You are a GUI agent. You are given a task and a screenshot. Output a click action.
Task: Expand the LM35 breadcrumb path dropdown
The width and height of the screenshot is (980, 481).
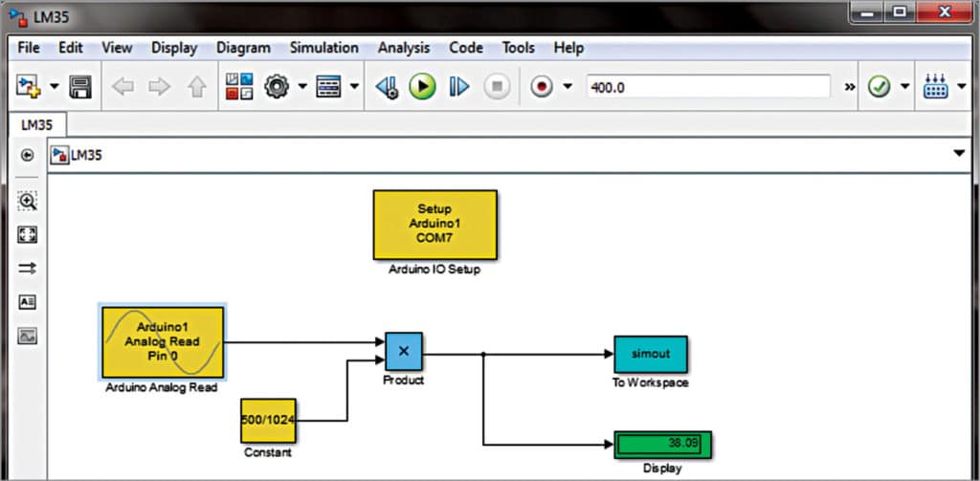point(959,154)
